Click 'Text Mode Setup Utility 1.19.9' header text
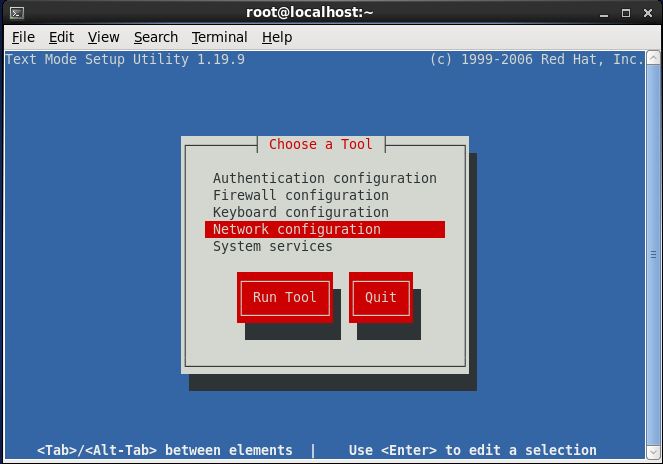Screen dimensions: 663x464 click(x=125, y=59)
